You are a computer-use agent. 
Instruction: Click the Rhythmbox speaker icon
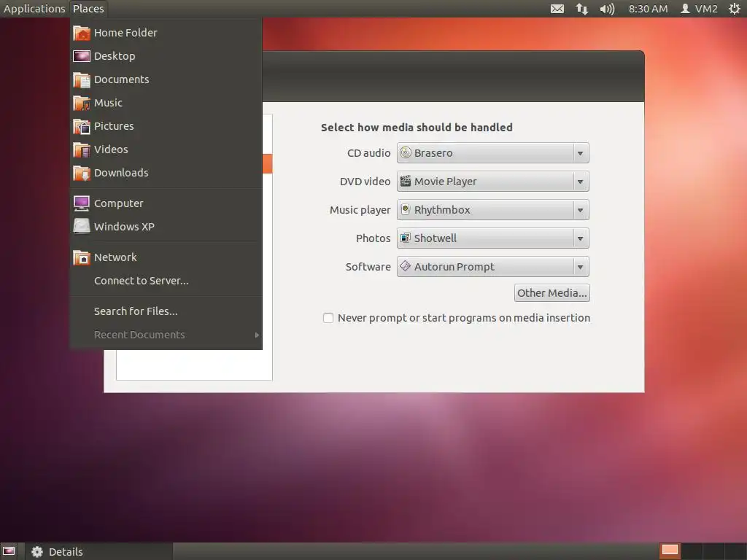tap(405, 209)
